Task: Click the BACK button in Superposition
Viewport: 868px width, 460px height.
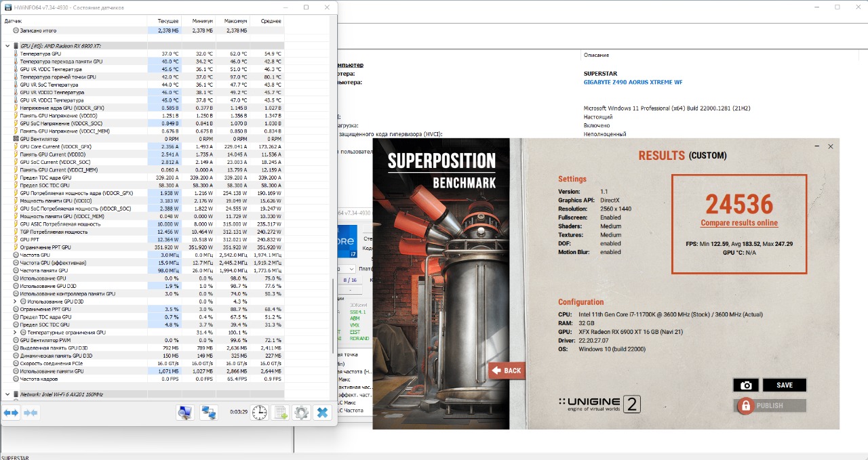Action: click(x=507, y=371)
